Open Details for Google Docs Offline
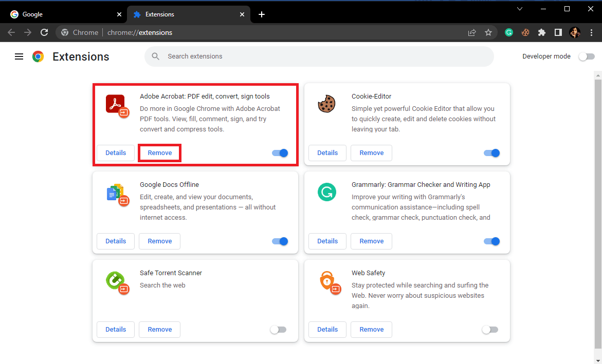602x364 pixels. [x=116, y=241]
